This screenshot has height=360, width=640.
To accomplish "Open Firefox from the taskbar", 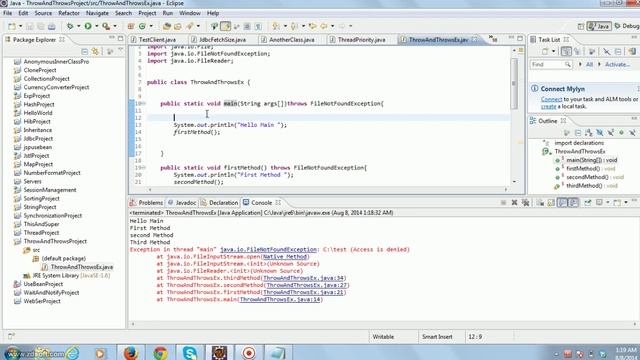I will pyautogui.click(x=131, y=352).
